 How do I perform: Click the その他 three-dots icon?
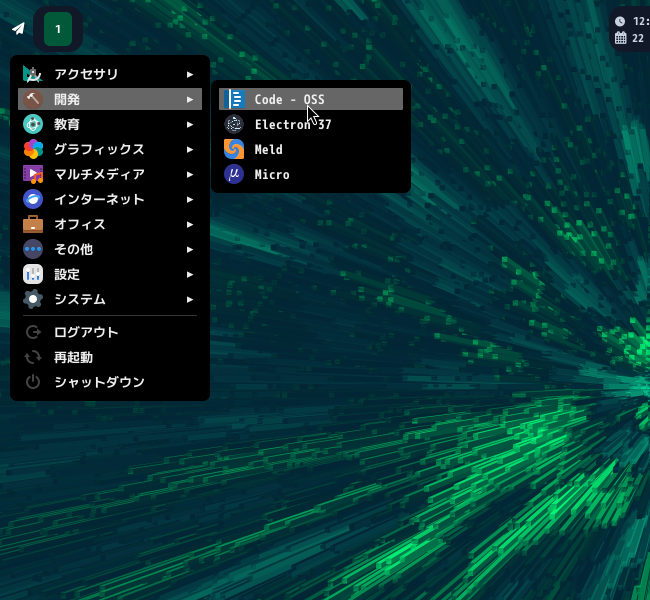[x=33, y=249]
